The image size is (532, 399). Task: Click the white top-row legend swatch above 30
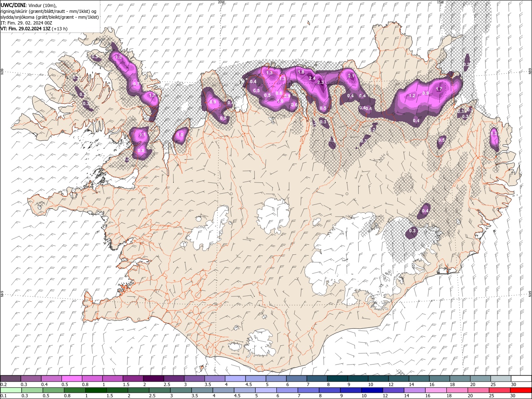point(521,379)
